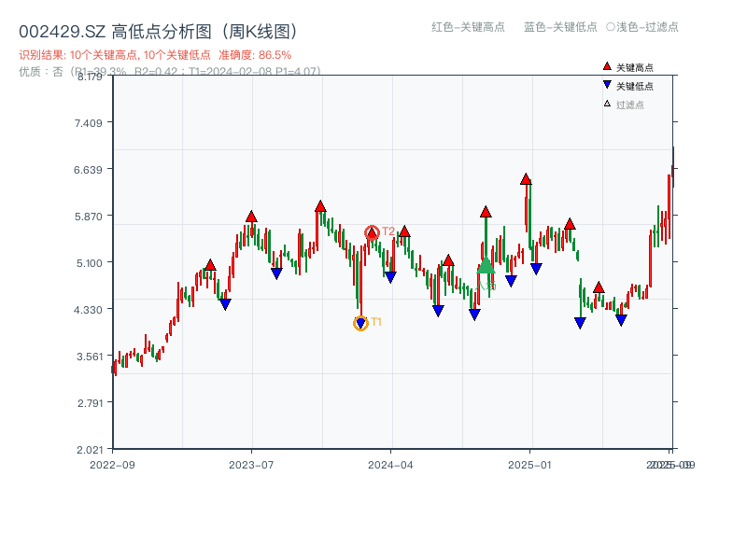The image size is (747, 560).
Task: Select the first red key-high triangle on the chart
Action: click(x=210, y=265)
